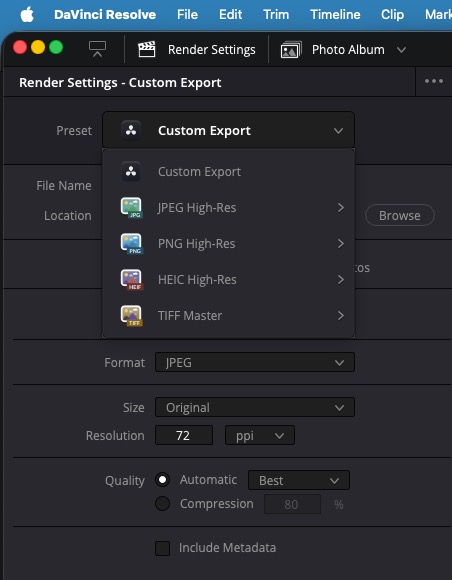Click the PNG image icon in list
Image resolution: width=452 pixels, height=580 pixels.
(131, 244)
